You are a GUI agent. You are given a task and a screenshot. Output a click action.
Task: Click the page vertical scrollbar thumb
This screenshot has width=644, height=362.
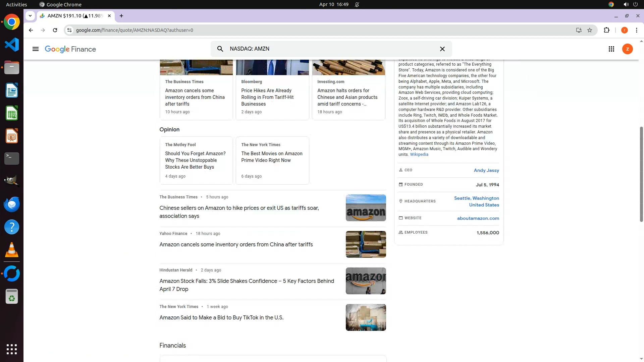pyautogui.click(x=641, y=174)
